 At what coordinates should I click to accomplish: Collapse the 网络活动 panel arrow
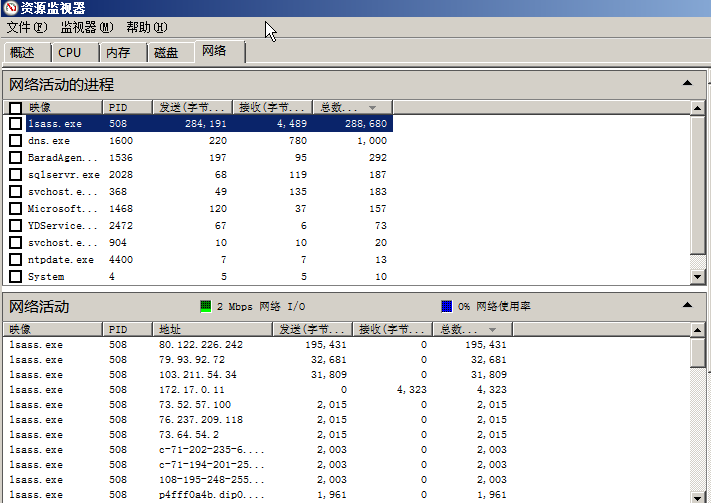[x=686, y=305]
